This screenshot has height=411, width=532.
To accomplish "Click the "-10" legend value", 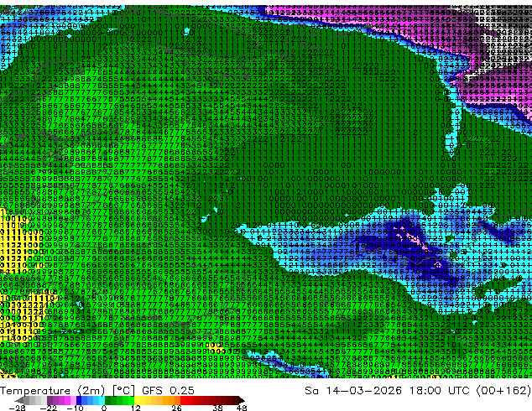I will [75, 408].
